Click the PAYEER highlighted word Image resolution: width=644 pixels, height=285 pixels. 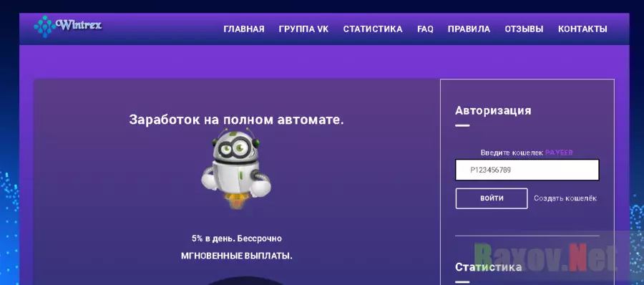point(559,153)
